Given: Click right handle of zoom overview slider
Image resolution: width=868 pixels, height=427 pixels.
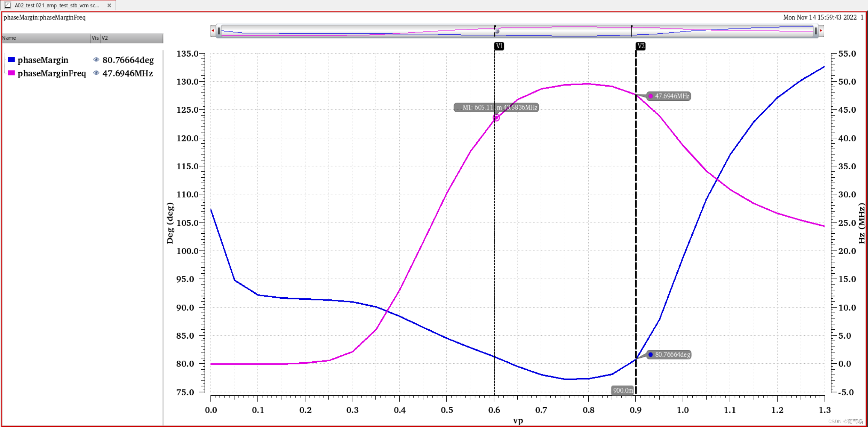Looking at the screenshot, I should click(815, 31).
